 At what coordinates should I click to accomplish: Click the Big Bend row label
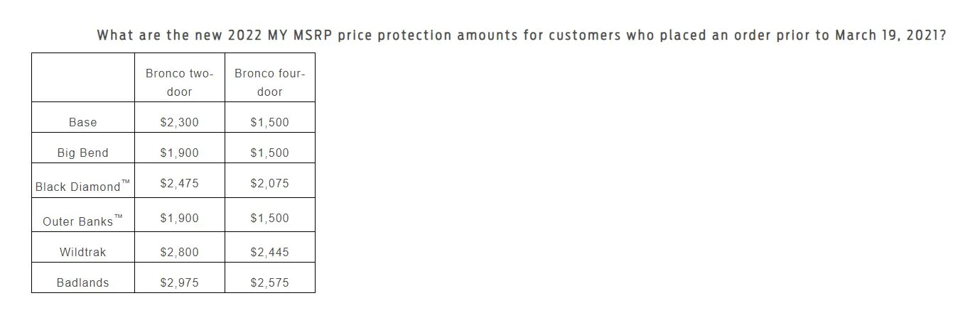(83, 153)
